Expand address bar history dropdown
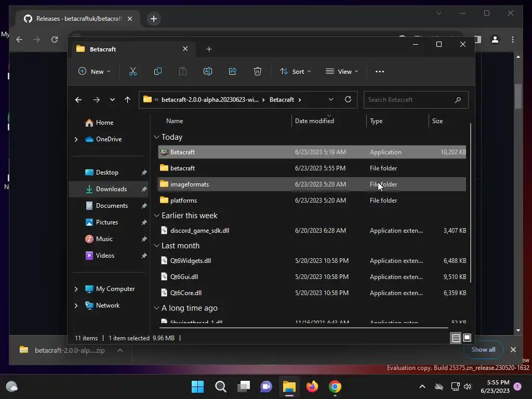The image size is (532, 399). point(331,99)
